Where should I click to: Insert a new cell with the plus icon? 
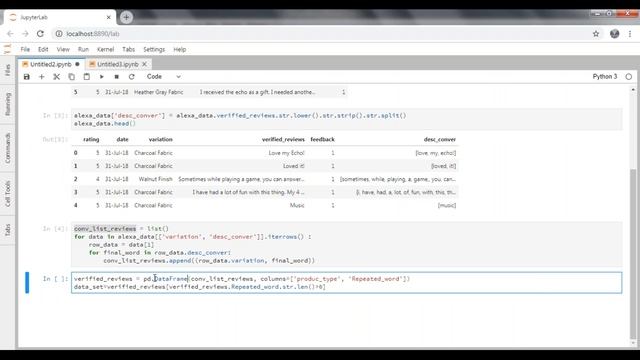pos(41,77)
